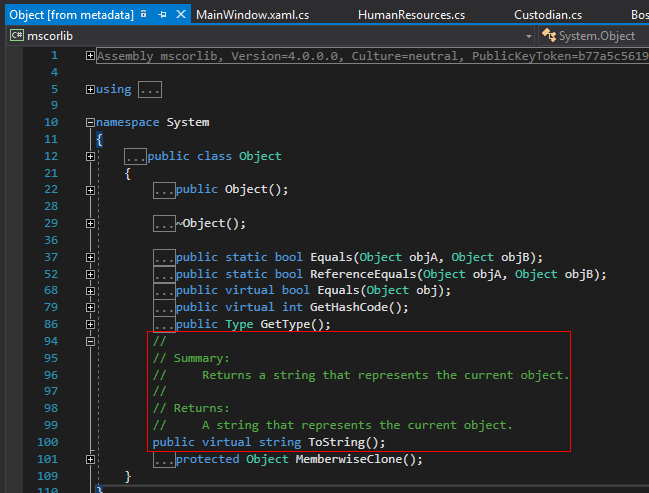The height and width of the screenshot is (493, 649).
Task: Open the mscorlib project dropdown
Action: (528, 35)
